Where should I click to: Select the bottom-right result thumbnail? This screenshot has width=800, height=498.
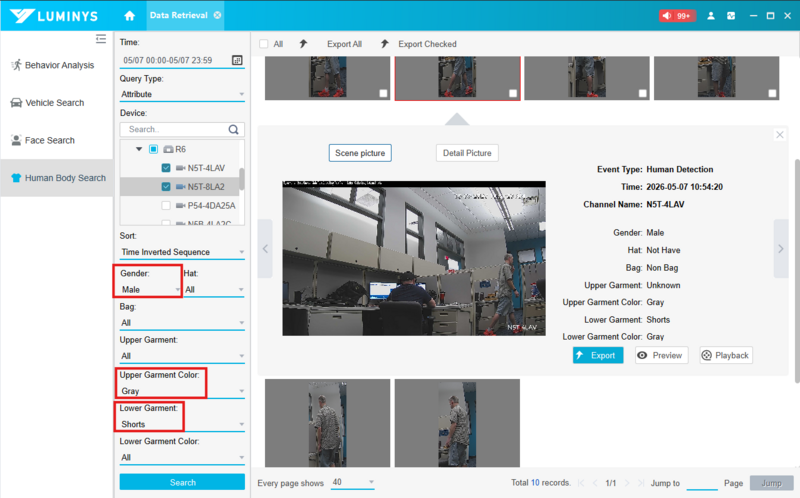(457, 422)
